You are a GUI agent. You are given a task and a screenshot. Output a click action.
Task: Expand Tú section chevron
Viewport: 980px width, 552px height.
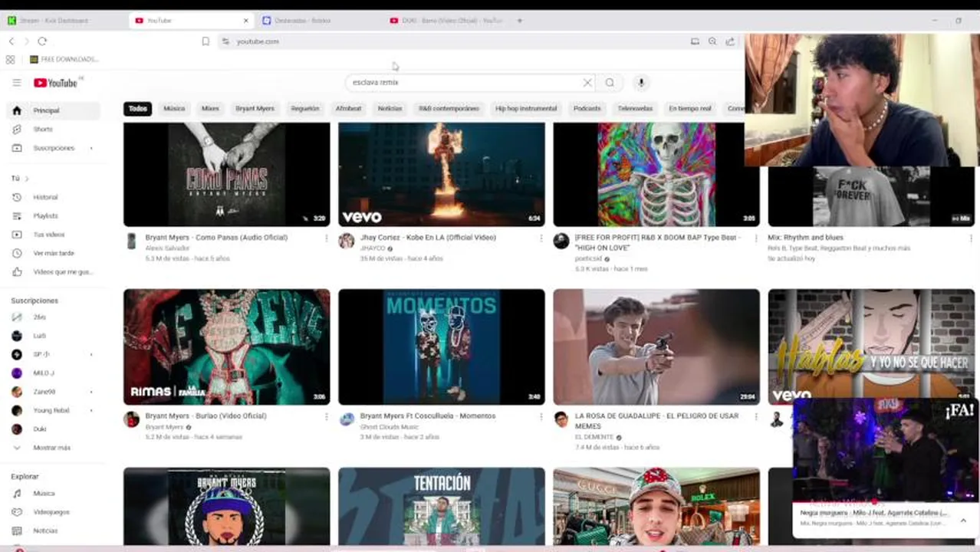(x=27, y=179)
